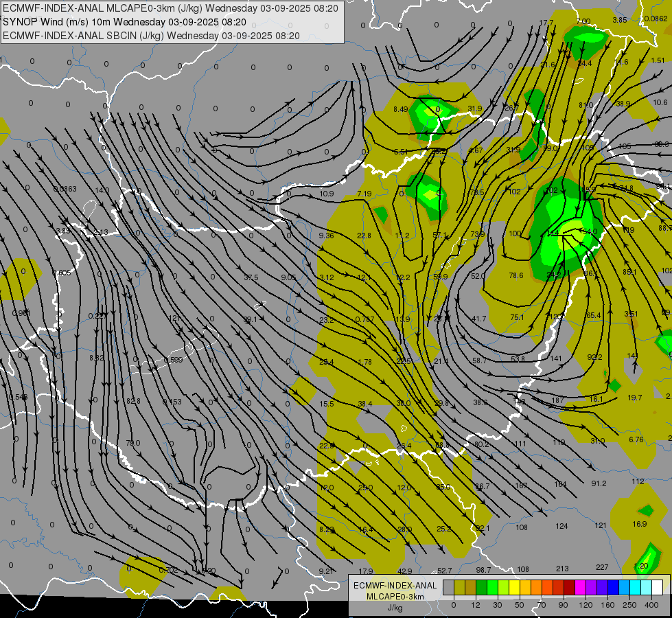Click the map value 79.0

pos(133,443)
